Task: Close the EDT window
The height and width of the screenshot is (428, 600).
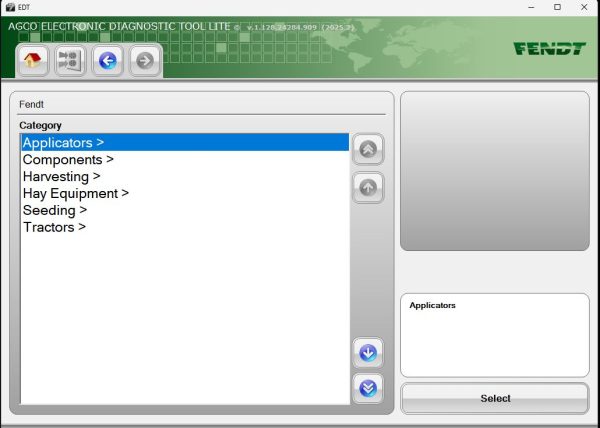Action: [x=584, y=7]
